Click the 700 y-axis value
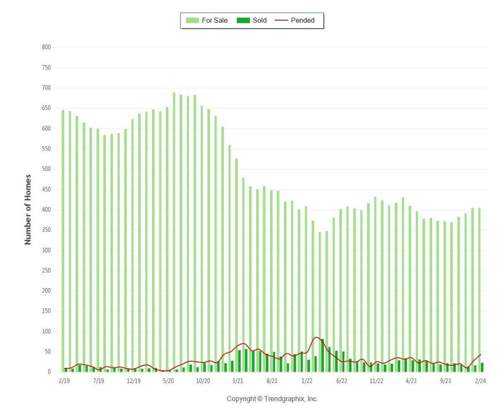The height and width of the screenshot is (420, 504). click(x=46, y=88)
